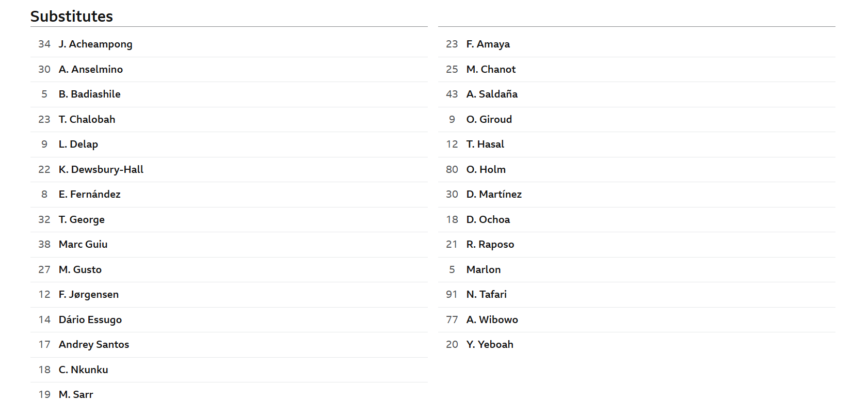Viewport: 868px width, 416px height.
Task: Choose the Andrey Santos row
Action: coord(229,345)
